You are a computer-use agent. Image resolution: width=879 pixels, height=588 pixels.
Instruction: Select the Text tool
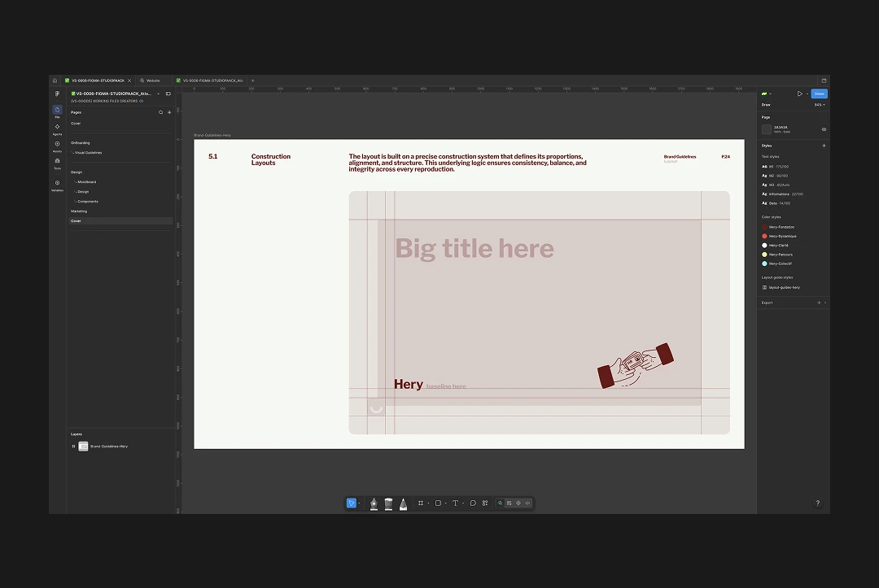455,503
